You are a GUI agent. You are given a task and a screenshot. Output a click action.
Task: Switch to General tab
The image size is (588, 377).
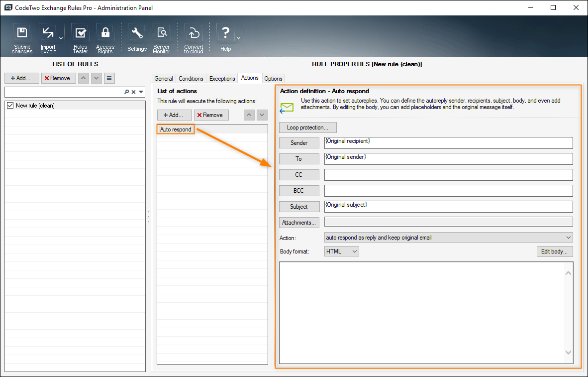pyautogui.click(x=164, y=79)
